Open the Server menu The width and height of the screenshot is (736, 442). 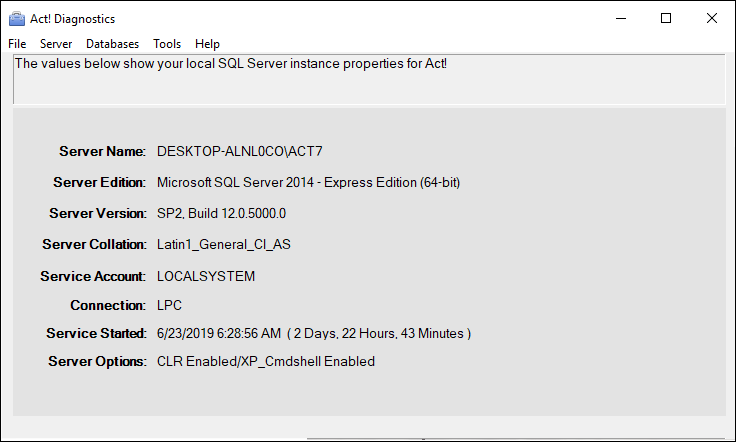(x=56, y=44)
